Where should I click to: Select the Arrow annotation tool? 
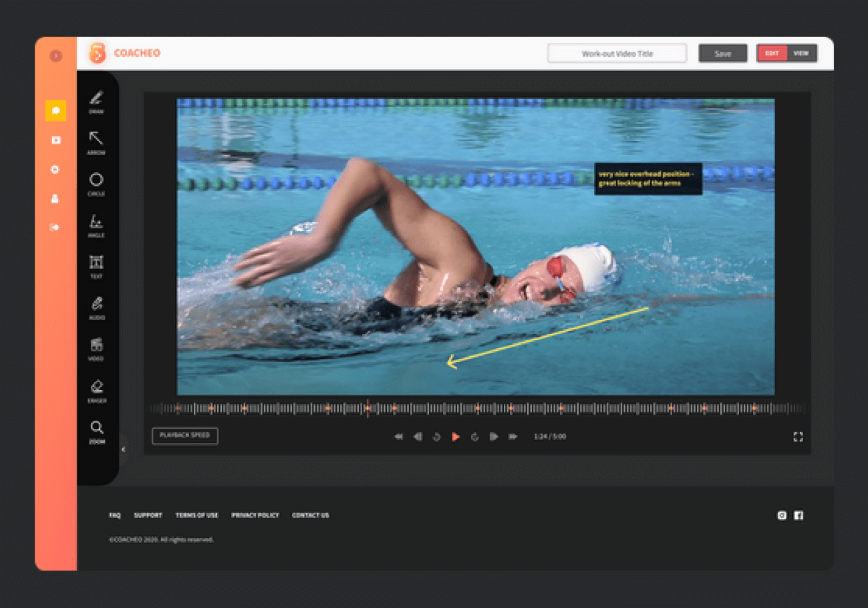(96, 141)
